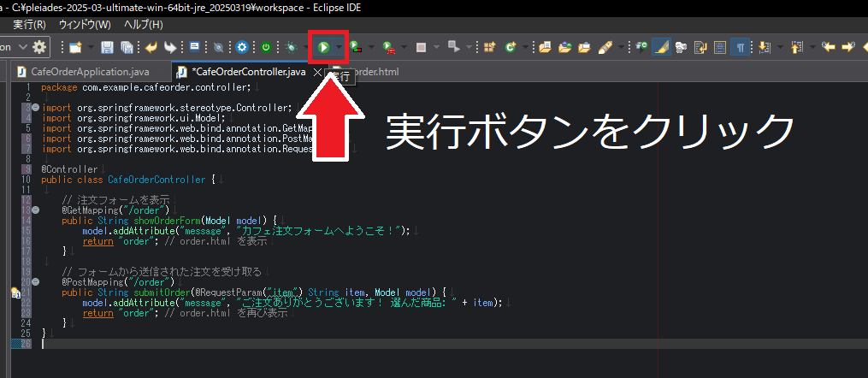Viewport: 868px width, 378px height.
Task: Open the Run button's dropdown arrow
Action: [x=340, y=47]
